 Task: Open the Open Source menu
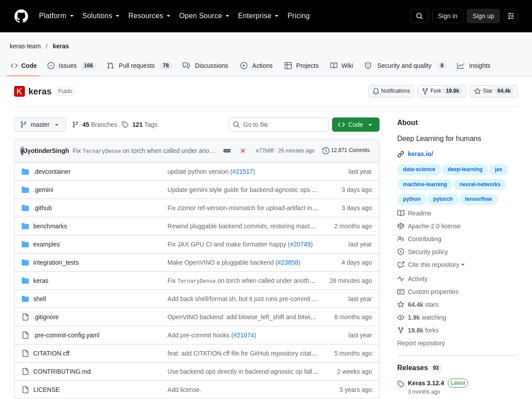pyautogui.click(x=204, y=16)
